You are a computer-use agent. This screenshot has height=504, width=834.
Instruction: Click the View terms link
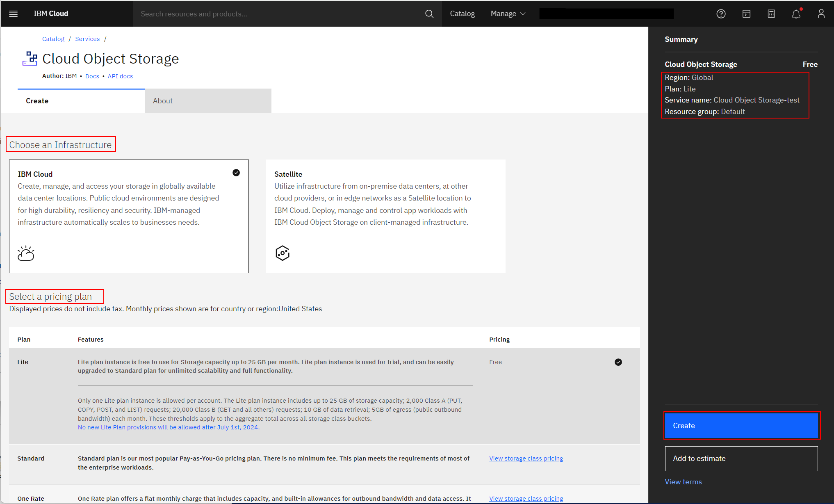(683, 481)
